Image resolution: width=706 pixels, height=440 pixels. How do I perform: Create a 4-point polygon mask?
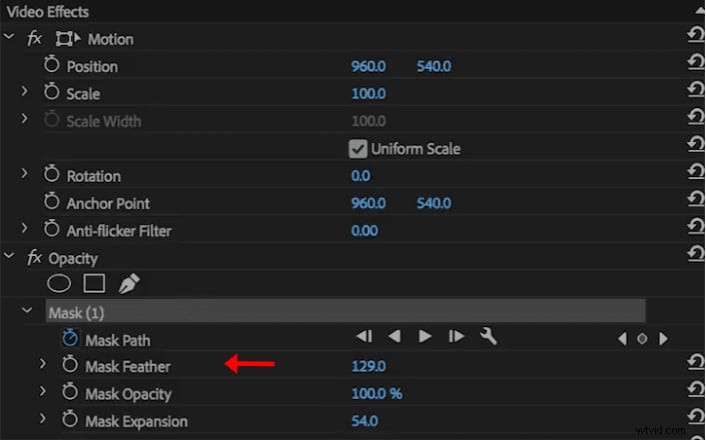tap(94, 284)
